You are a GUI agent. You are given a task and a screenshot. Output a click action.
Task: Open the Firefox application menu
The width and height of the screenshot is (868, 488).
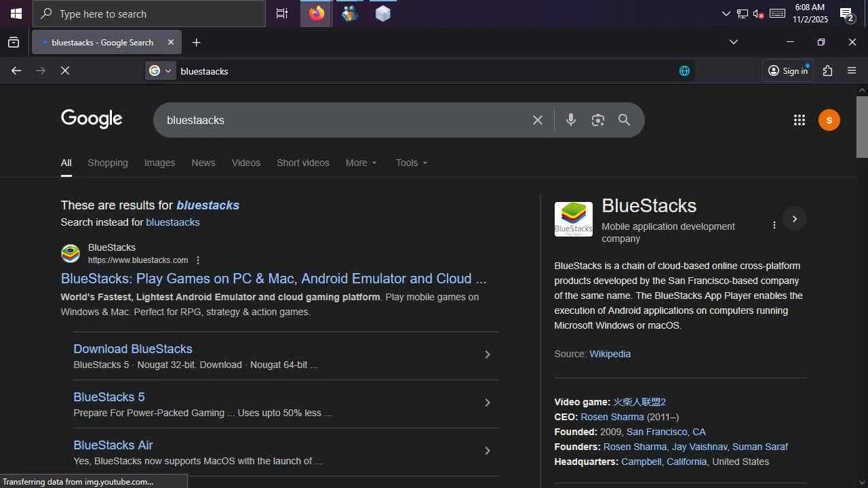852,70
